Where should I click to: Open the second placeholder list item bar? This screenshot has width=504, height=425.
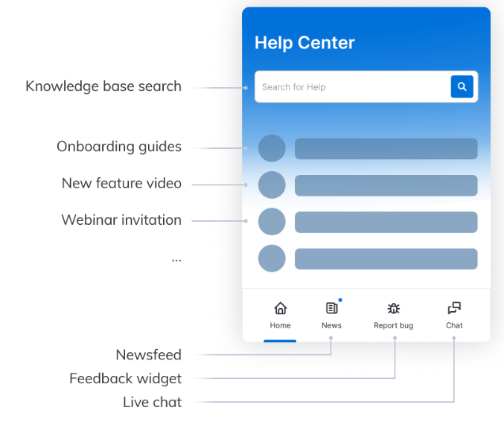386,185
